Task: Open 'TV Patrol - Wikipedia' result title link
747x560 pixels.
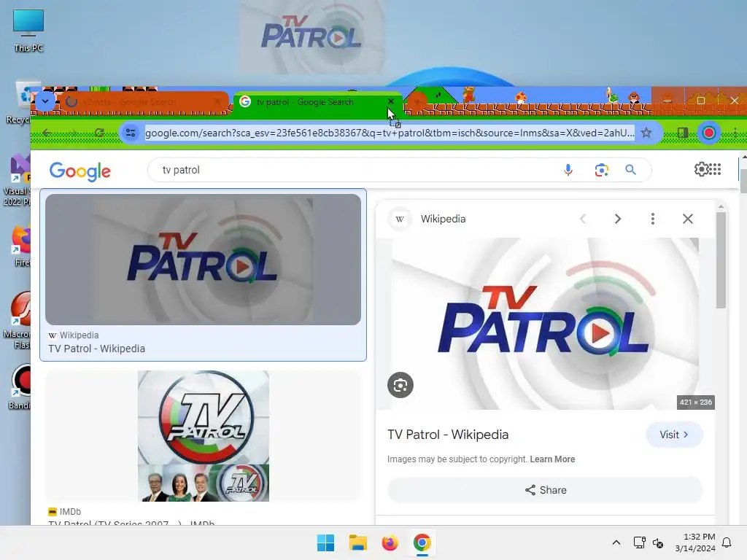Action: 97,349
